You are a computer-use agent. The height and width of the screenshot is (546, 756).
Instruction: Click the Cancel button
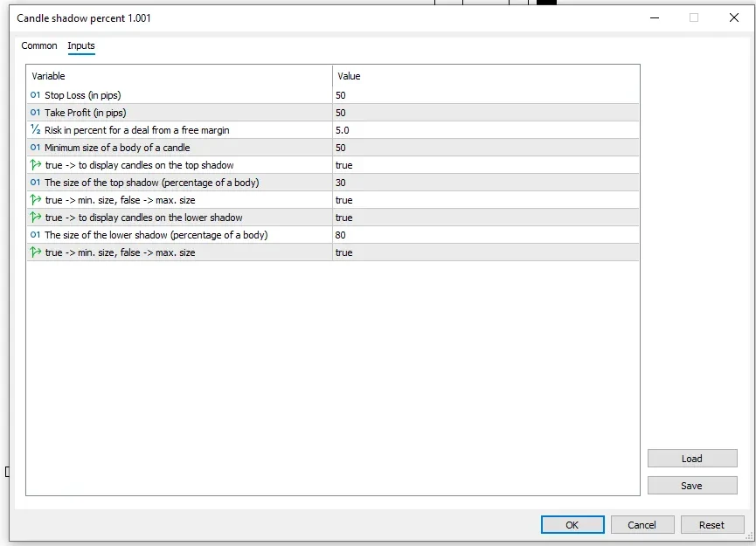(x=642, y=525)
